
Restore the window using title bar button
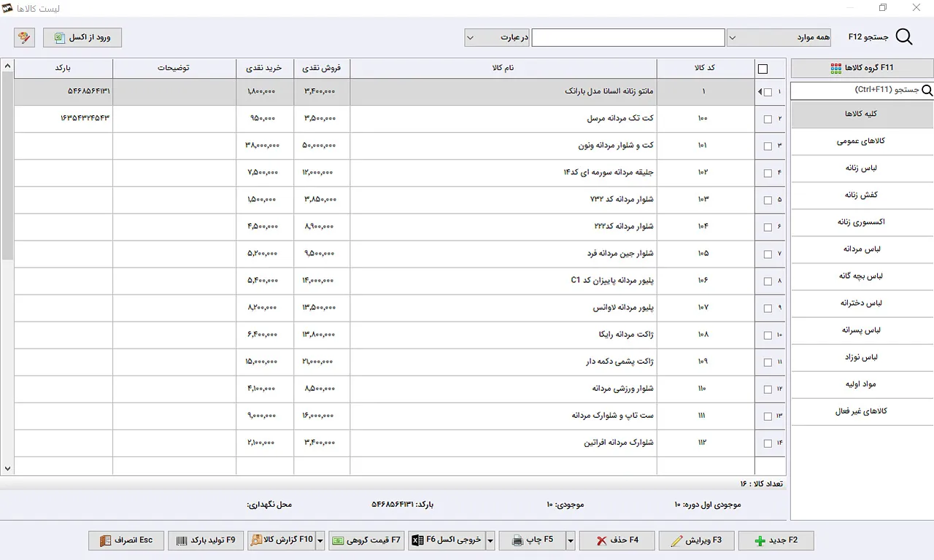pos(883,8)
